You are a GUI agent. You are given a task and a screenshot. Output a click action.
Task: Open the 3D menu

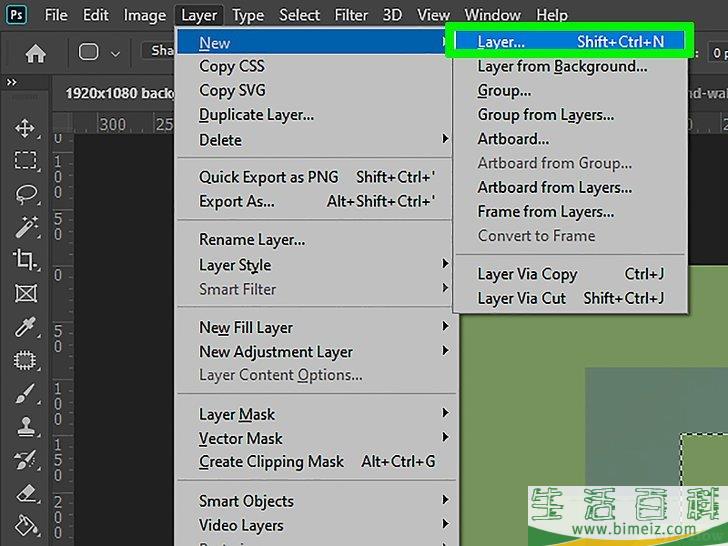click(392, 15)
